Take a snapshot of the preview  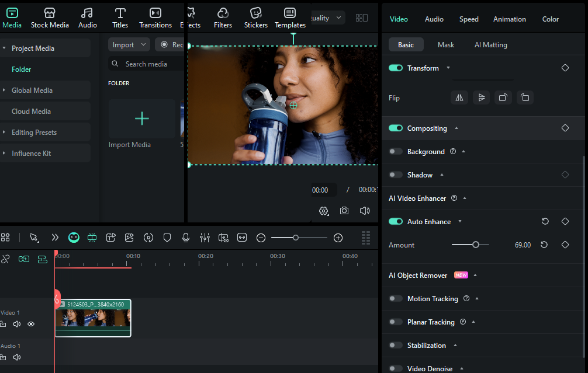[x=344, y=211]
